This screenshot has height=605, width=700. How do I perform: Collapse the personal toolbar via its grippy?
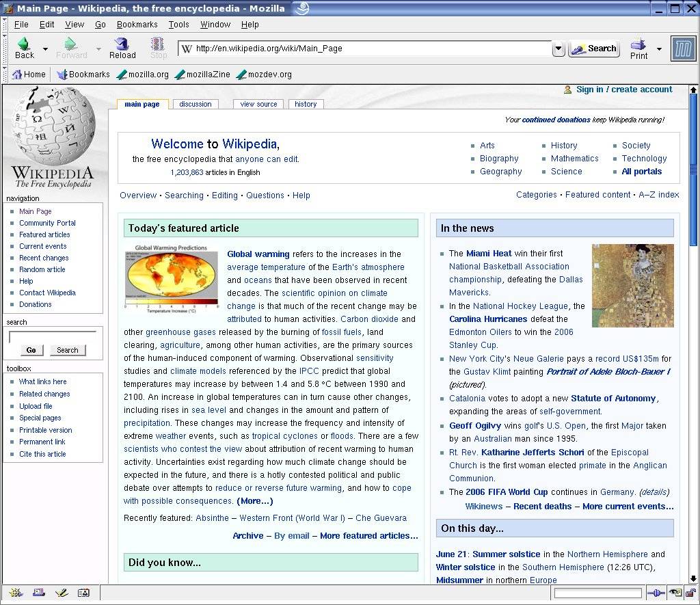click(x=5, y=75)
